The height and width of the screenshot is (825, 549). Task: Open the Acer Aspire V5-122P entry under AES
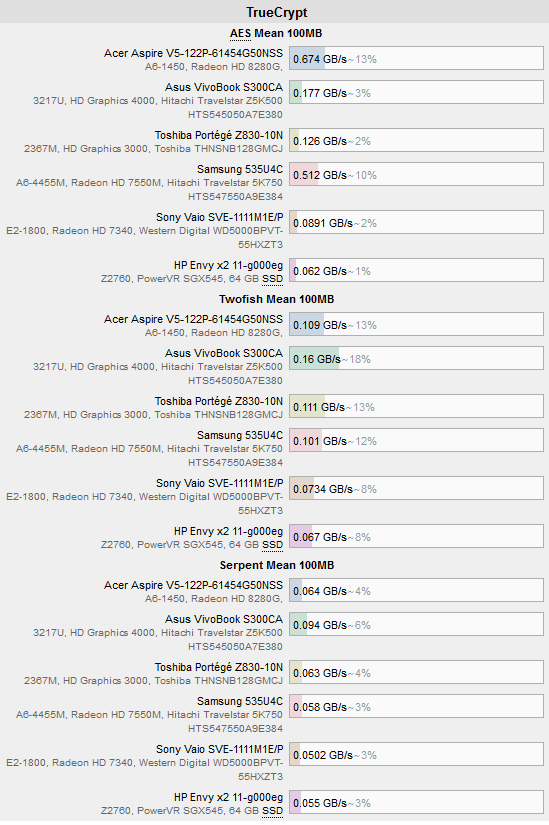point(193,53)
